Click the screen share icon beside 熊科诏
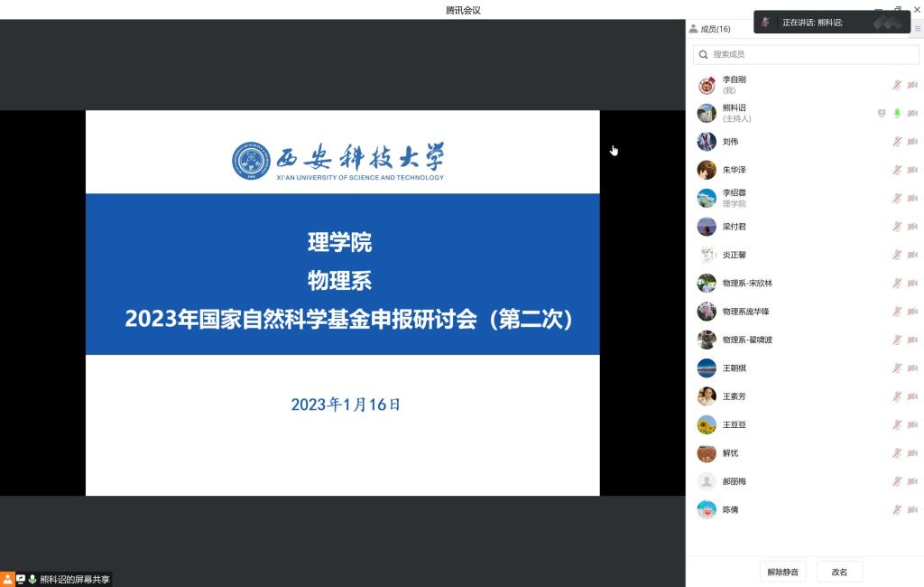924x587 pixels. click(882, 113)
